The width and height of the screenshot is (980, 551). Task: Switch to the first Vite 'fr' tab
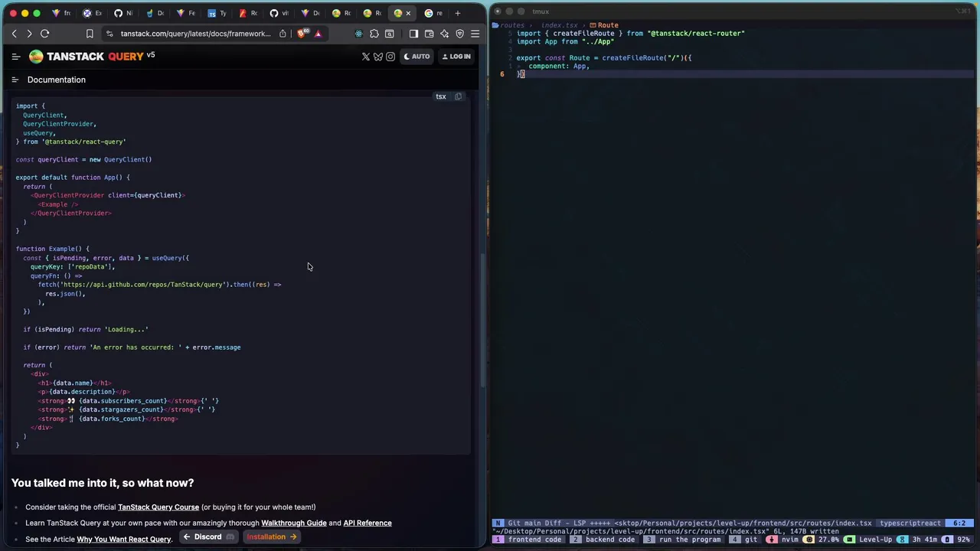click(61, 13)
